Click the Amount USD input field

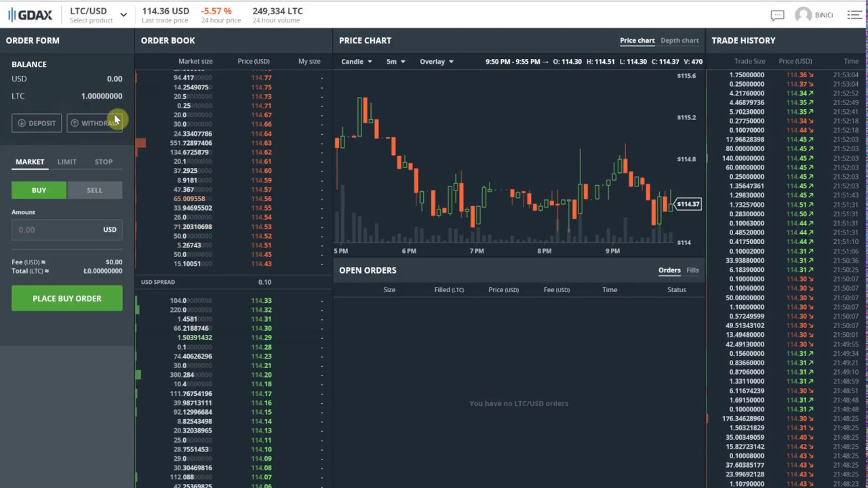(67, 230)
